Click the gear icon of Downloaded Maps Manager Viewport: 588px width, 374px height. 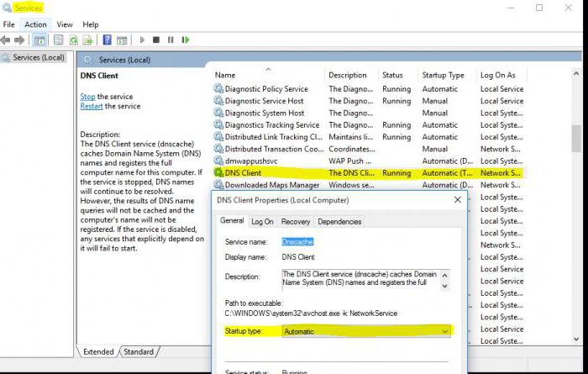click(218, 185)
